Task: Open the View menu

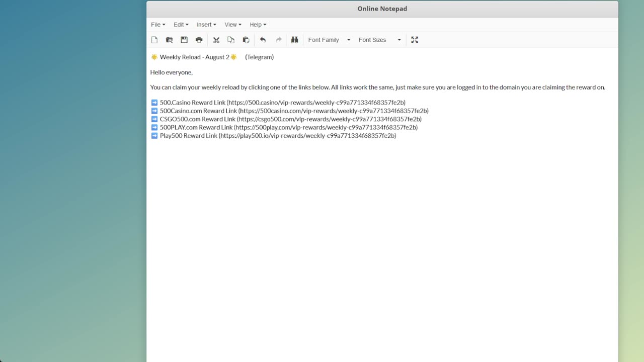Action: tap(233, 25)
